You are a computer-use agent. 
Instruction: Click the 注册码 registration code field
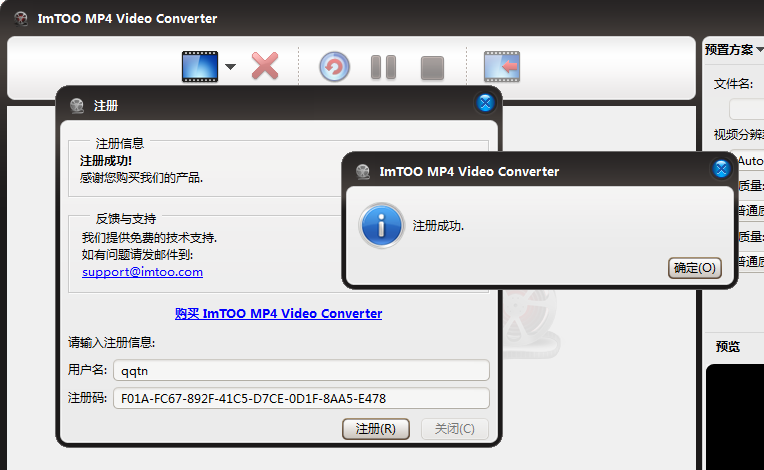(x=300, y=398)
